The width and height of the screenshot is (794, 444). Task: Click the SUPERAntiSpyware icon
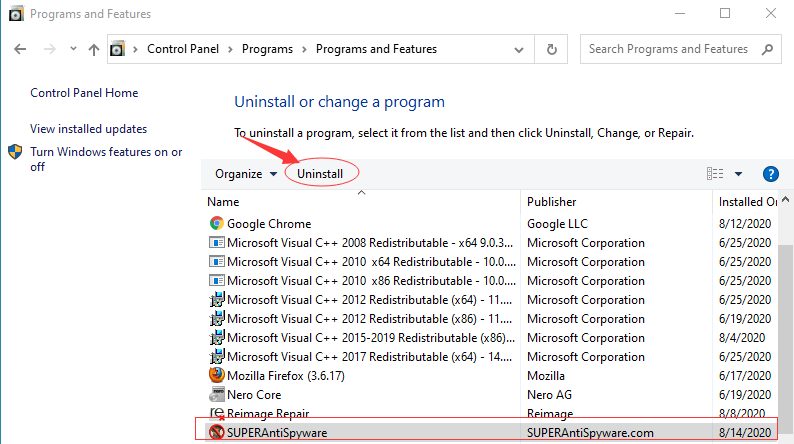click(217, 432)
